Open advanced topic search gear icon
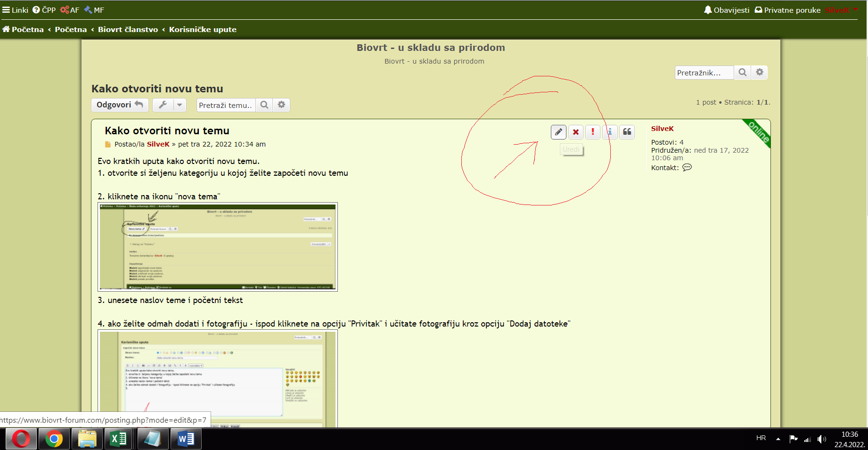The width and height of the screenshot is (868, 450). click(x=281, y=105)
